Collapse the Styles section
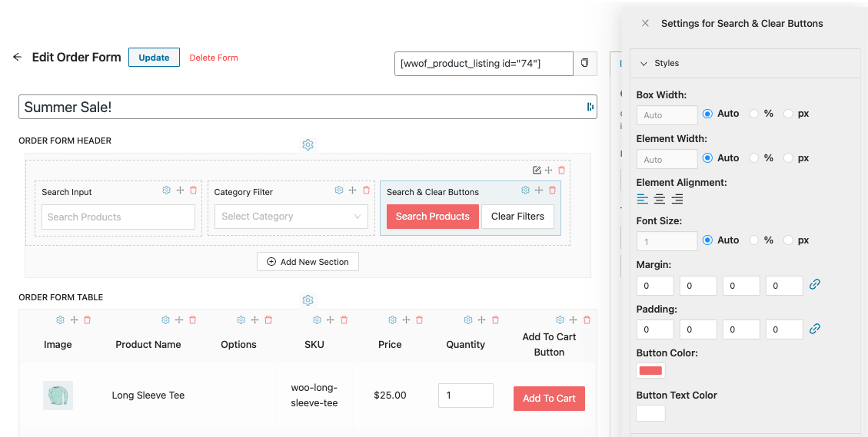 pyautogui.click(x=644, y=63)
